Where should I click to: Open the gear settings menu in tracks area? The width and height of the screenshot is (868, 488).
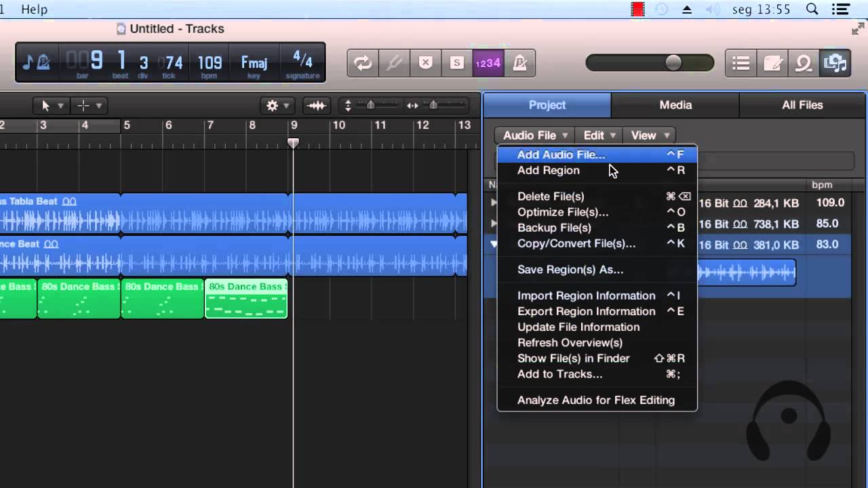277,105
